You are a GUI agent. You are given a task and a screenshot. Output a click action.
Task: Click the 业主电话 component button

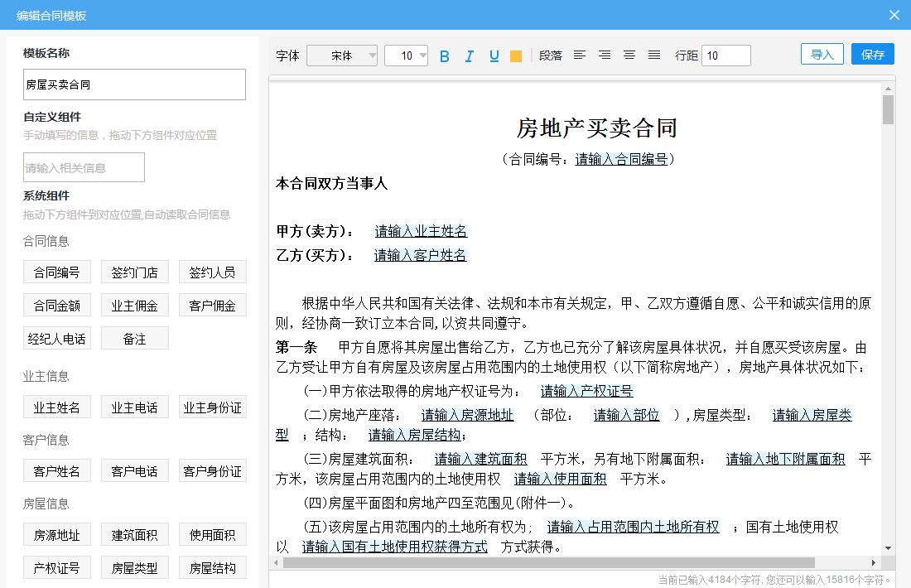pyautogui.click(x=134, y=407)
